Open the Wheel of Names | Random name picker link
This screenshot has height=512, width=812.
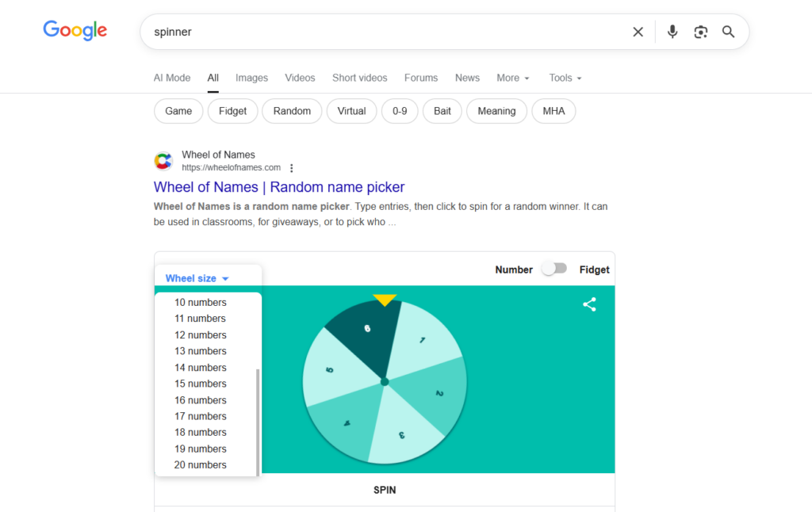(x=279, y=187)
